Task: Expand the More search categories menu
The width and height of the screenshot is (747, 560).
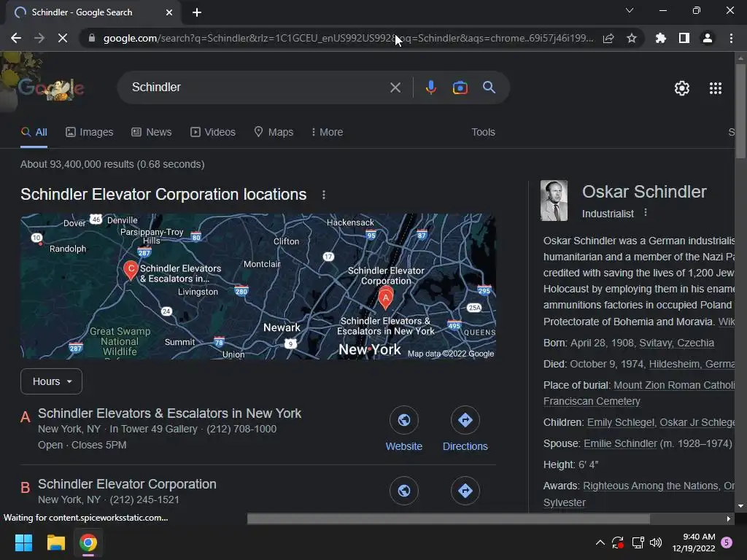Action: (327, 133)
